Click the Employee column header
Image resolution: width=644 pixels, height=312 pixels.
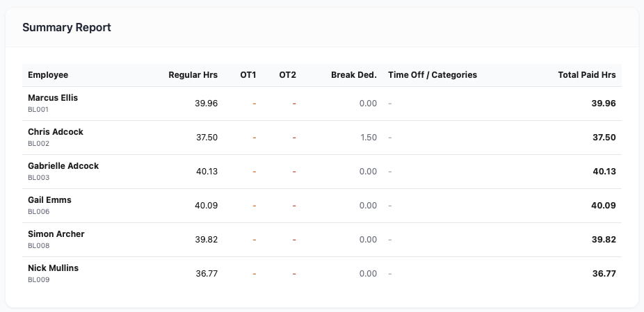[x=48, y=75]
